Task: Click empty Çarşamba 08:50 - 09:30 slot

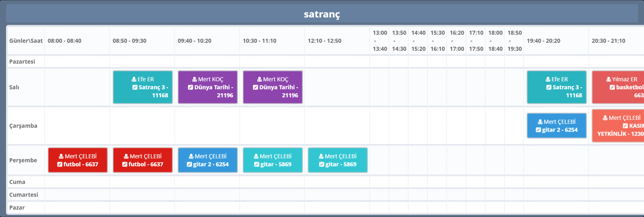Action: point(142,126)
